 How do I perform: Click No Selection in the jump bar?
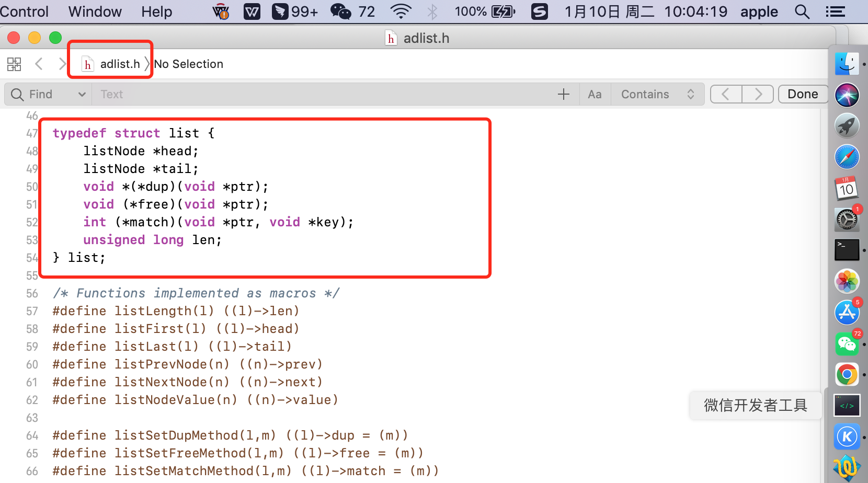click(x=188, y=64)
